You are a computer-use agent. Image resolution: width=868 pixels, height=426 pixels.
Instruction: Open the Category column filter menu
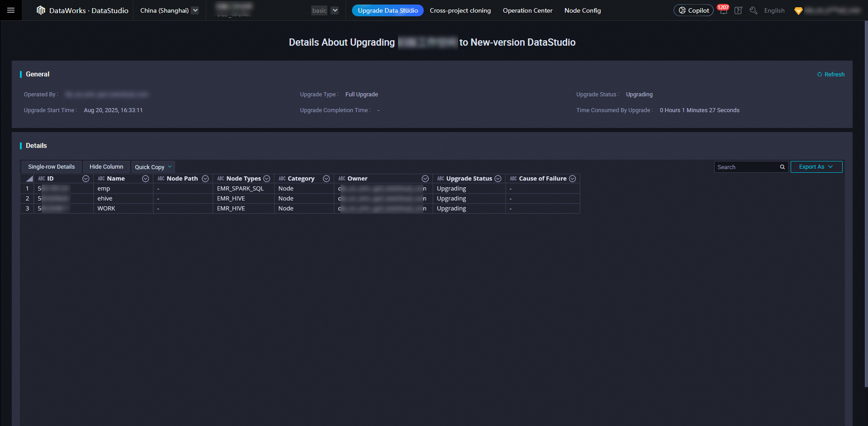click(326, 179)
